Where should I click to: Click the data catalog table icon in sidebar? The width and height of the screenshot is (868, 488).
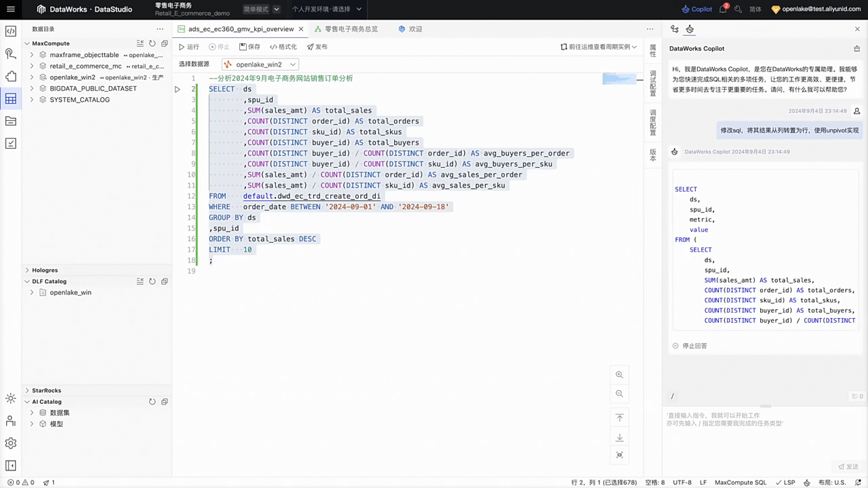11,99
